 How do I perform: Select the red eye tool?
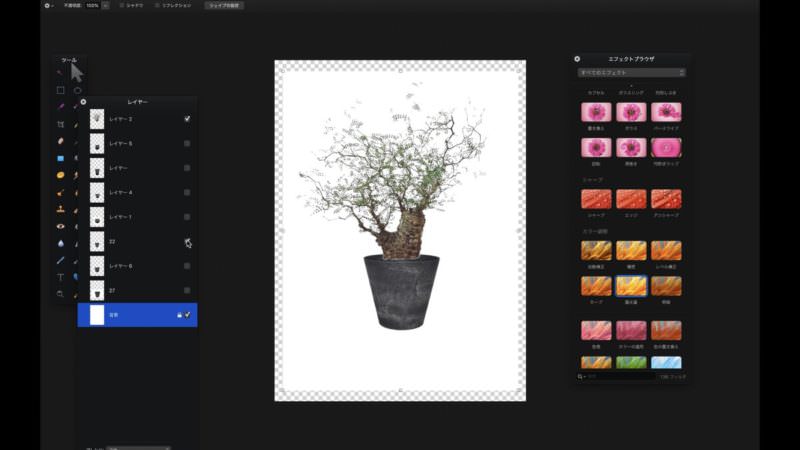click(60, 226)
